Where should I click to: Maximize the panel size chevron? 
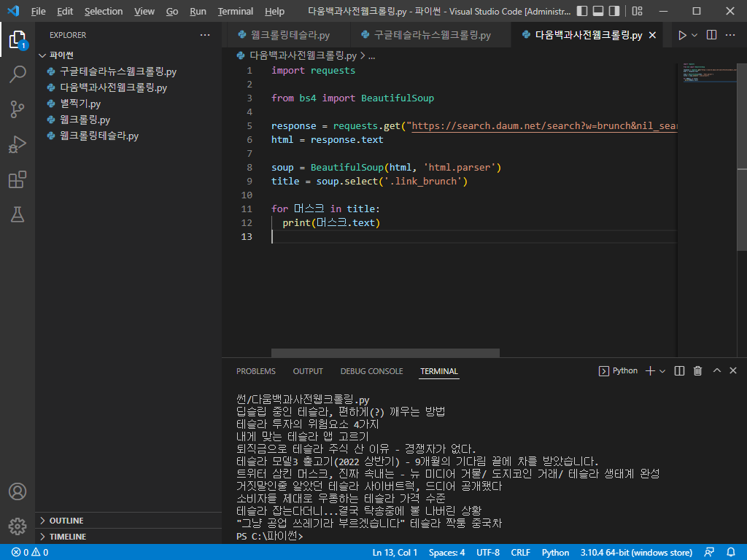pyautogui.click(x=717, y=370)
